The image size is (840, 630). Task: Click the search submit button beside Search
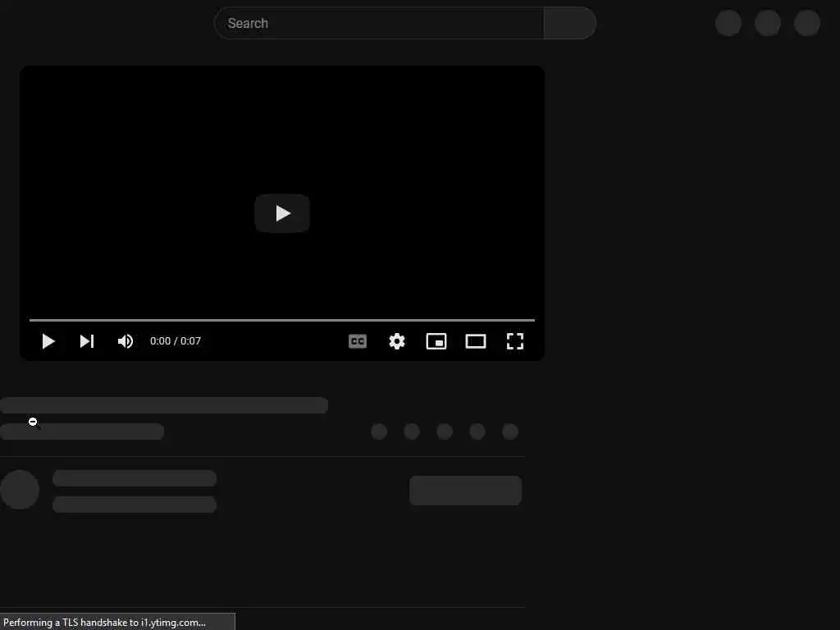(x=569, y=23)
